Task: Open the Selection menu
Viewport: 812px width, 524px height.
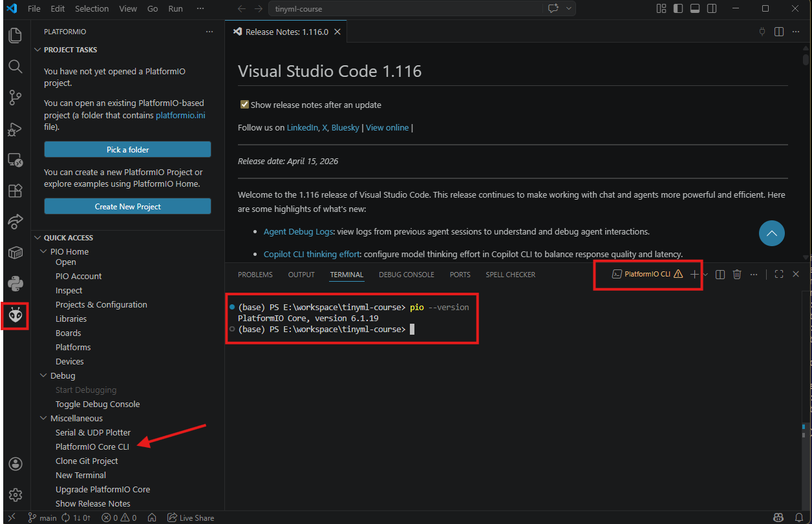Action: coord(92,8)
